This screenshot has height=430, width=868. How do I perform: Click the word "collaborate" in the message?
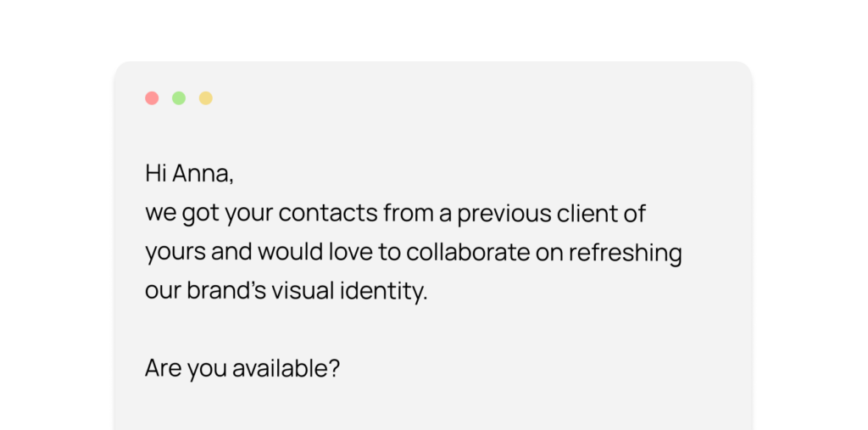click(x=468, y=252)
